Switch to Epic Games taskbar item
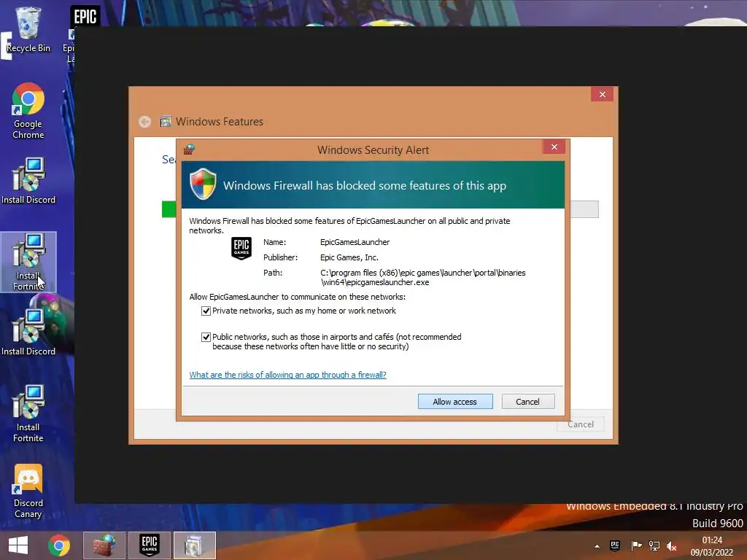This screenshot has width=747, height=560. (x=150, y=545)
